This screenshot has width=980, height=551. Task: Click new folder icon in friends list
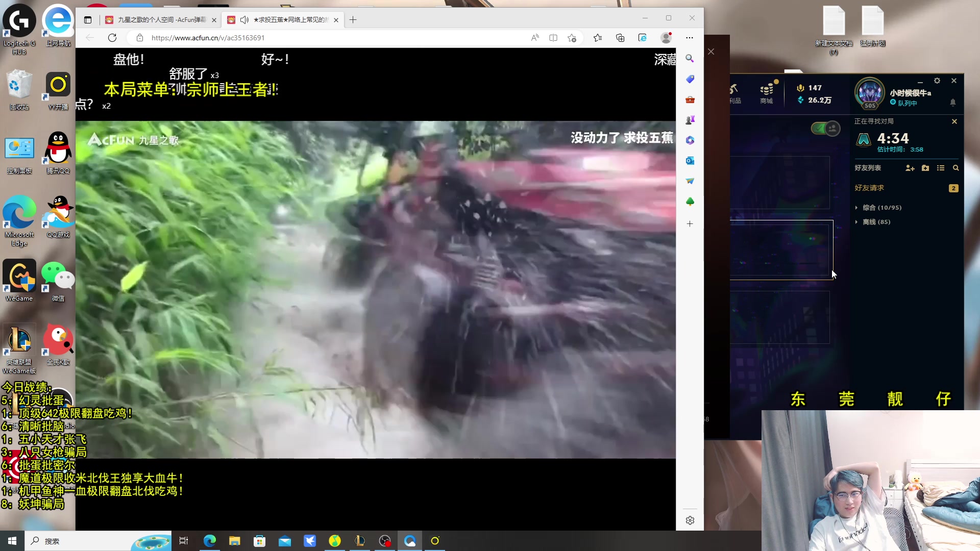pos(925,168)
